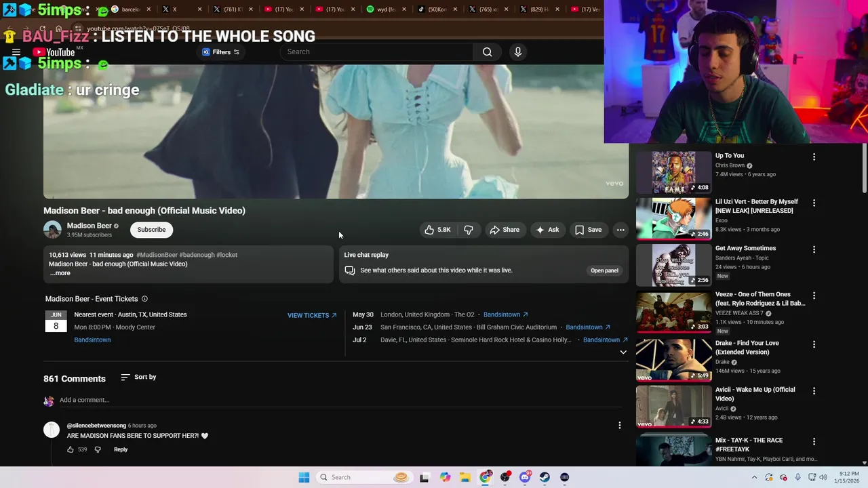Viewport: 868px width, 488px height.
Task: Open the Get Away Sometimes video thumbnail
Action: click(x=673, y=265)
